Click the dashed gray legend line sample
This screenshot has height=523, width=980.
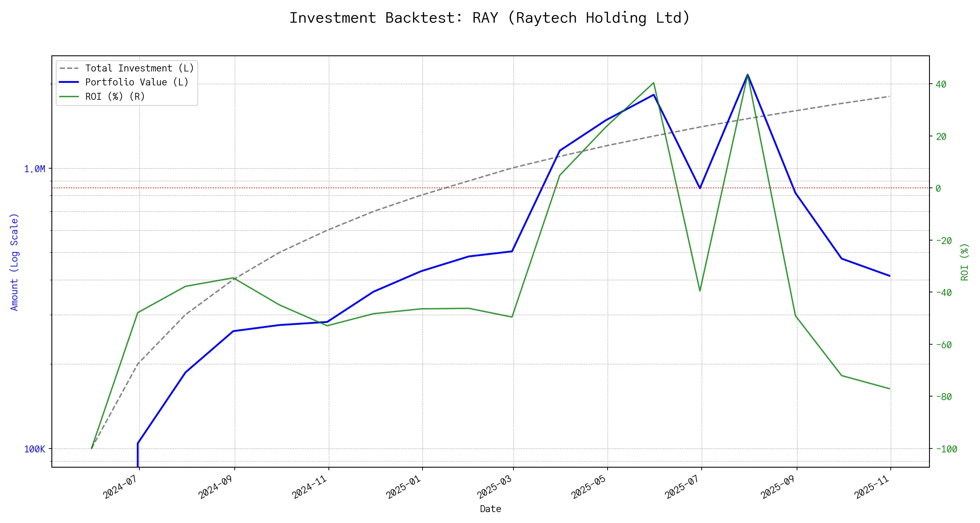(69, 68)
